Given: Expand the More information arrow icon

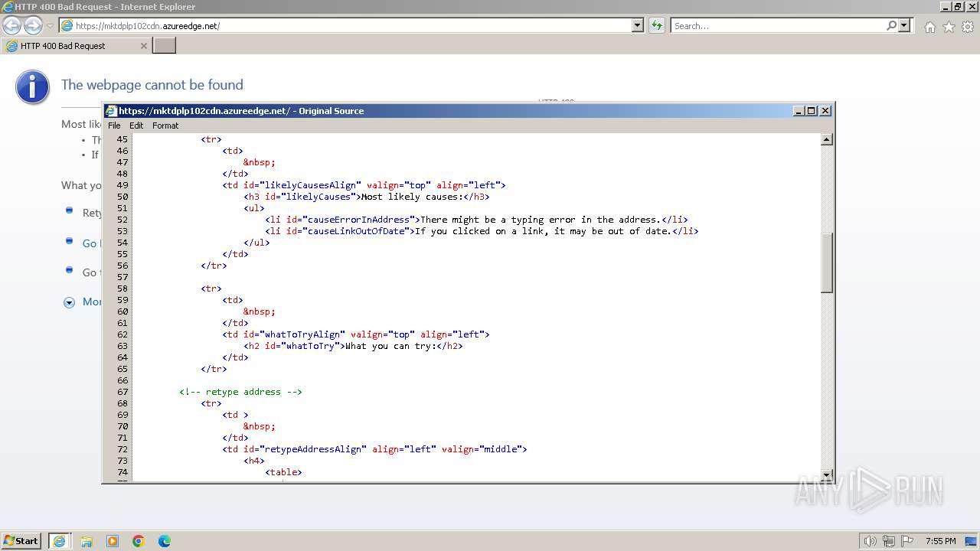Looking at the screenshot, I should pos(69,302).
